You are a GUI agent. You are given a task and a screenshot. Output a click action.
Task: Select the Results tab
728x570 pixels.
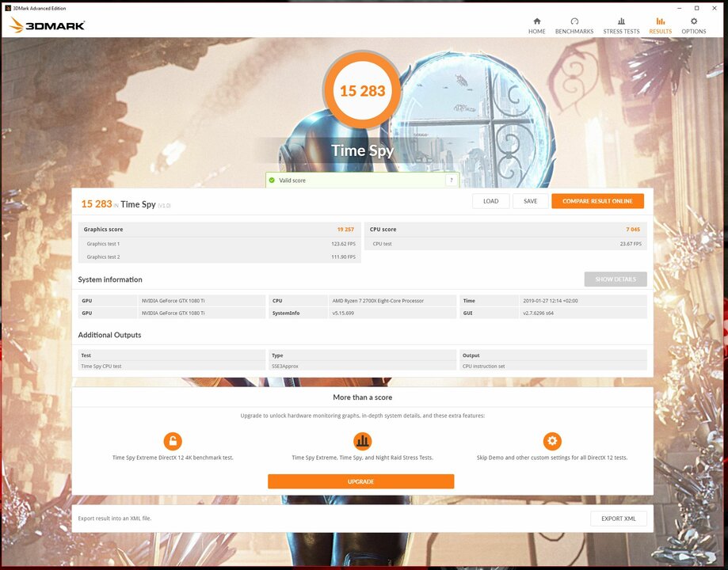coord(660,26)
